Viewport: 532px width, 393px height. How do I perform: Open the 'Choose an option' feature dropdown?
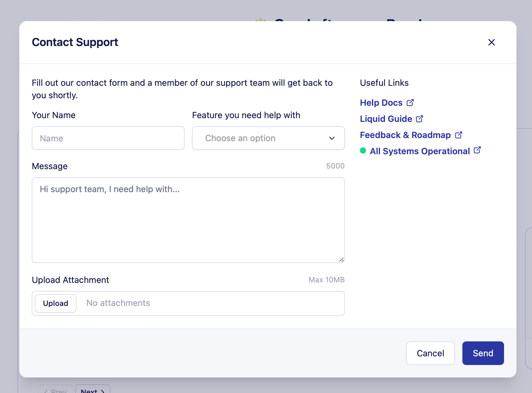tap(268, 138)
